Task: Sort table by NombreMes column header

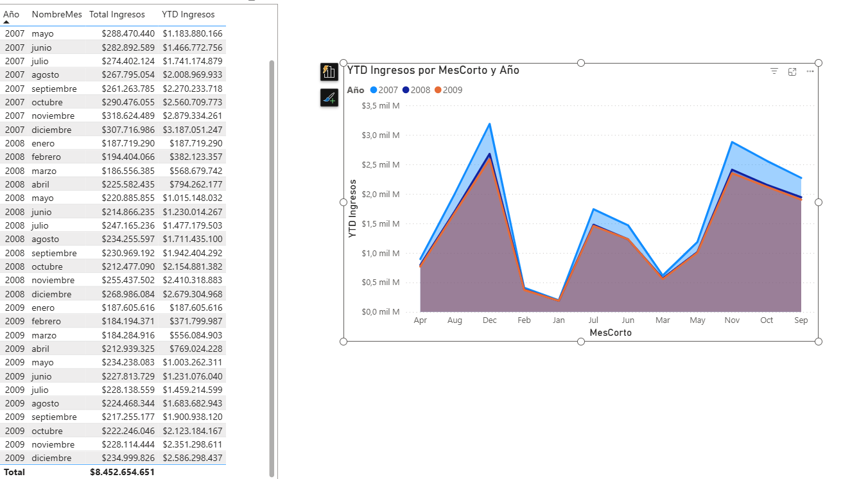Action: 57,14
